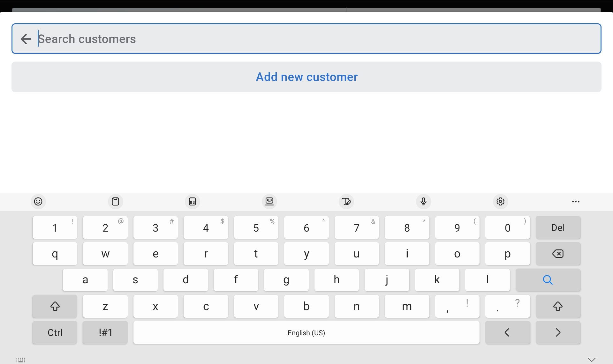613x364 pixels.
Task: Open keyboard layout modes icon
Action: tap(269, 201)
